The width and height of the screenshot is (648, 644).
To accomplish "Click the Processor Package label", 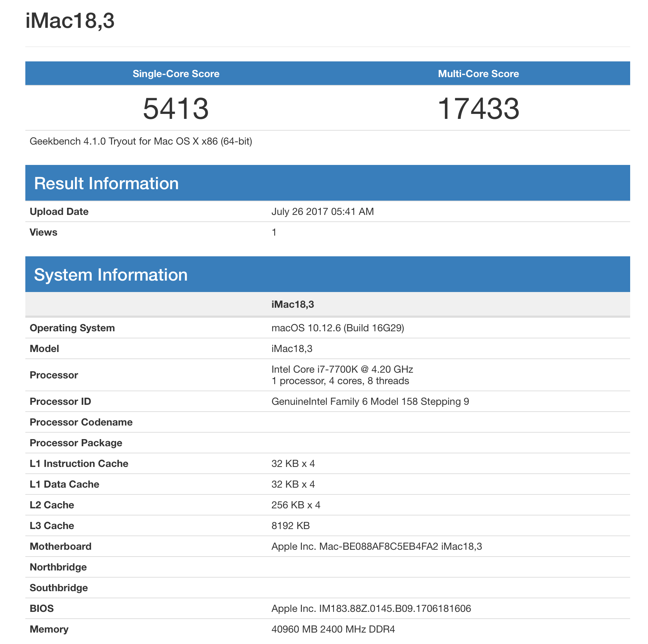I will [76, 443].
